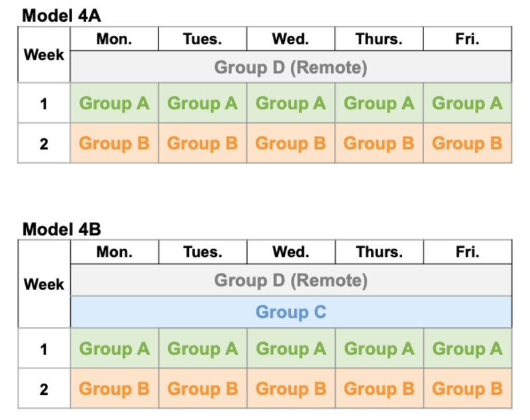Image resolution: width=530 pixels, height=420 pixels.
Task: Click Model 4A Wednesday Group A cell
Action: click(x=290, y=103)
